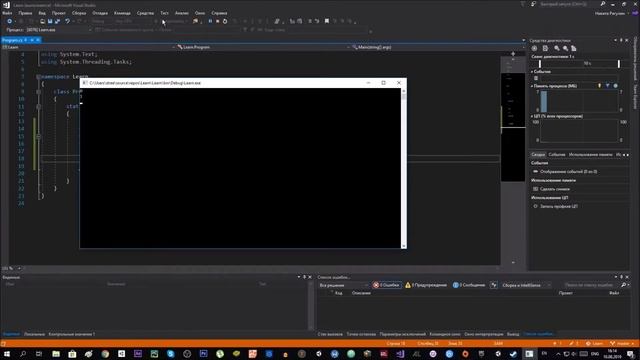Open the Средства menu
640x360 pixels.
(x=145, y=13)
